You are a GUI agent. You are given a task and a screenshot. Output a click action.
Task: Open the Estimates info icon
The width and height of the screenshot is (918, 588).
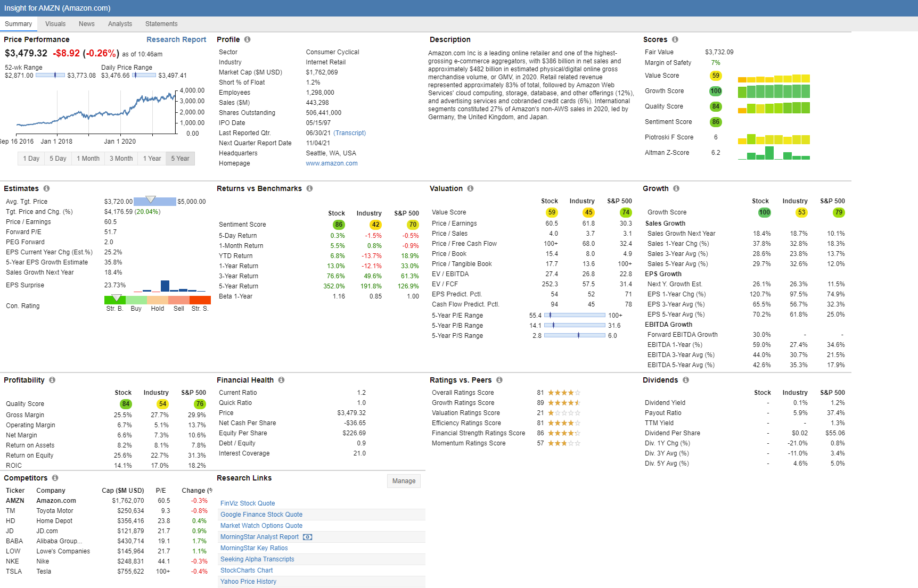(46, 188)
